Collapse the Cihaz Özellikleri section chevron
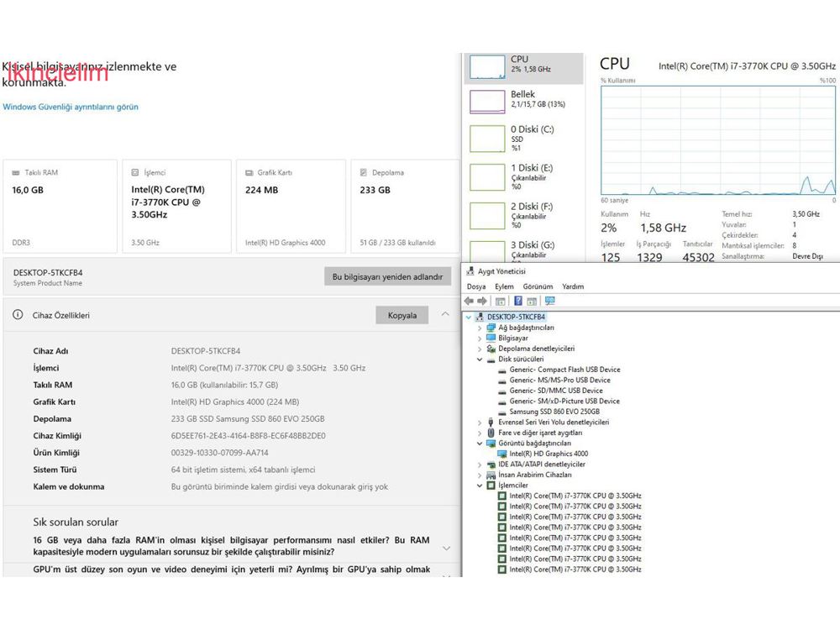Screen dimensions: 840x630 [445, 314]
